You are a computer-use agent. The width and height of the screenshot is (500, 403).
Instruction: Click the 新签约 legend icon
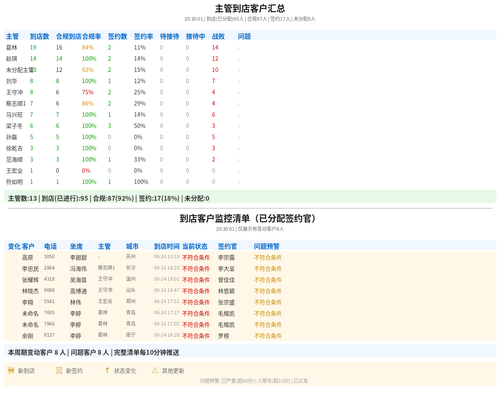59,370
